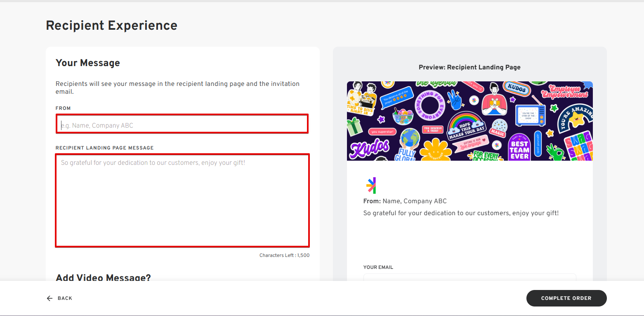
Task: Click the back arrow icon
Action: click(x=50, y=298)
